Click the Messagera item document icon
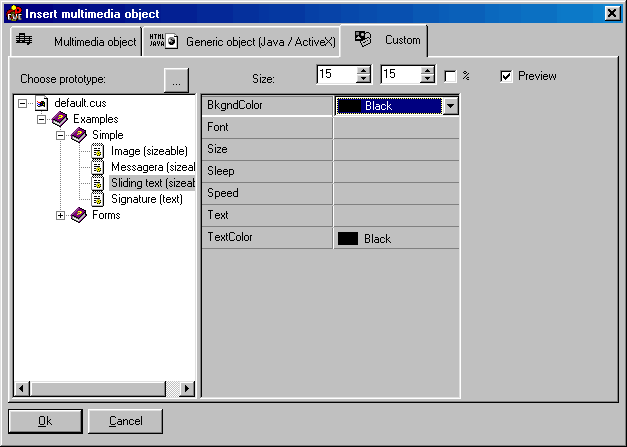 [x=98, y=167]
